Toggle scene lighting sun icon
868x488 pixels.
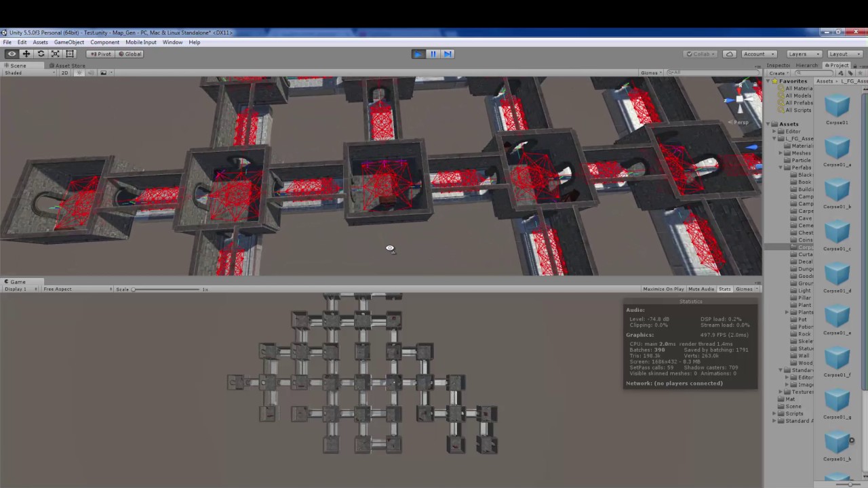click(x=79, y=73)
